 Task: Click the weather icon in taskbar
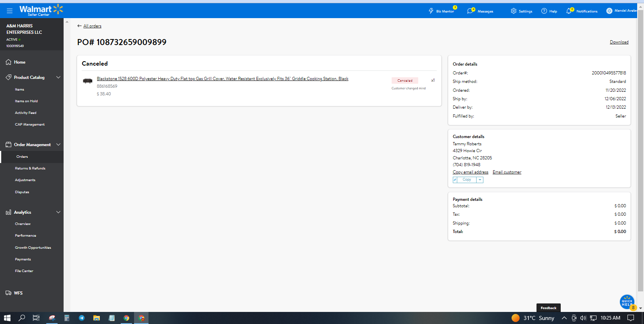[516, 318]
